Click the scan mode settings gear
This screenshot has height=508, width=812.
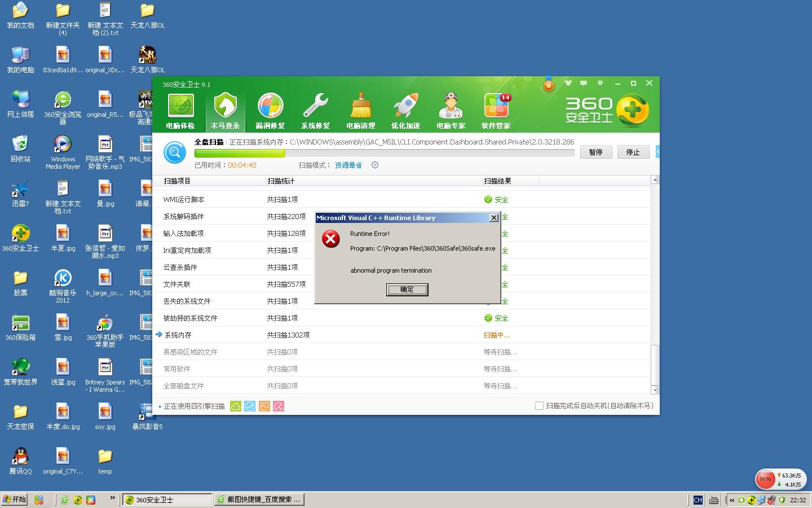click(375, 165)
